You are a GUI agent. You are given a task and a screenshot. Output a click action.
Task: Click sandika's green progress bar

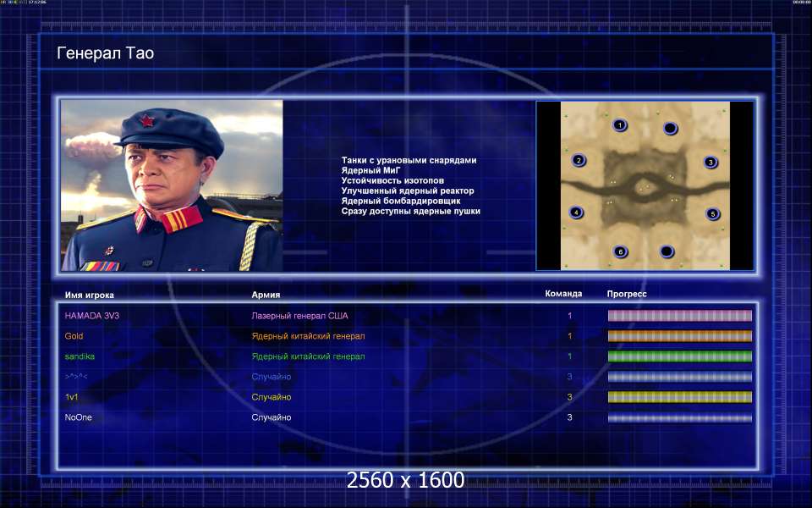(679, 356)
